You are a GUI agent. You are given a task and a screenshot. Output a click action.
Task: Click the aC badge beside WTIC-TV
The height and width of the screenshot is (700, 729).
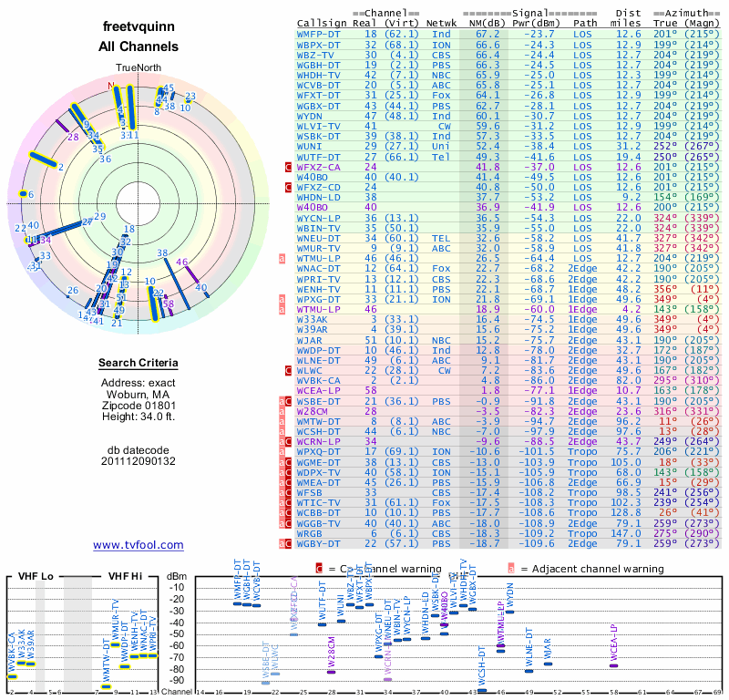click(x=285, y=503)
